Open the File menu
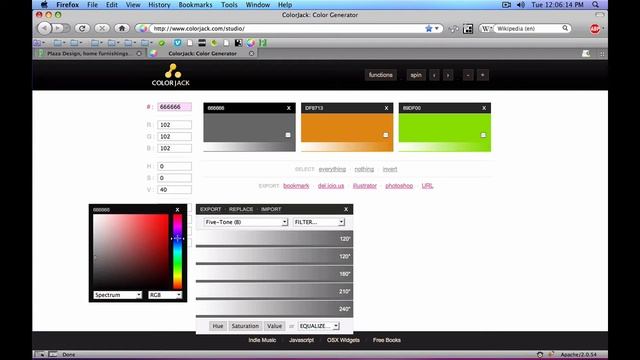 coord(92,5)
